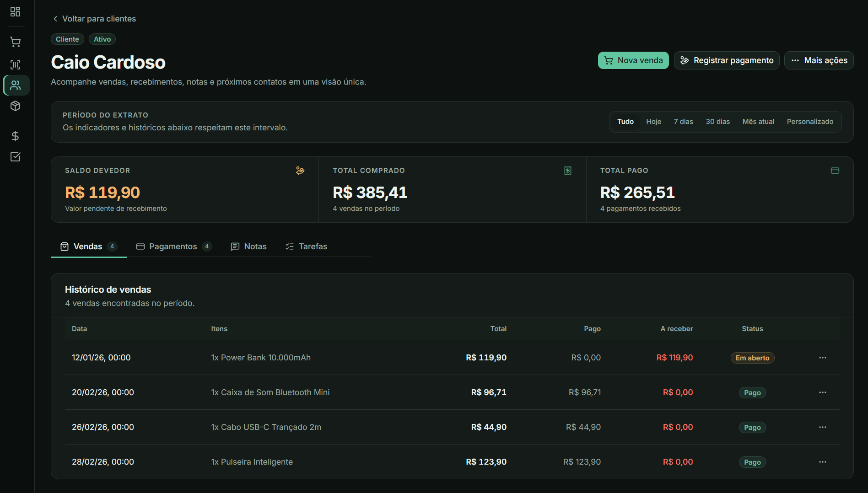Click the A receber column header
868x493 pixels.
(677, 329)
